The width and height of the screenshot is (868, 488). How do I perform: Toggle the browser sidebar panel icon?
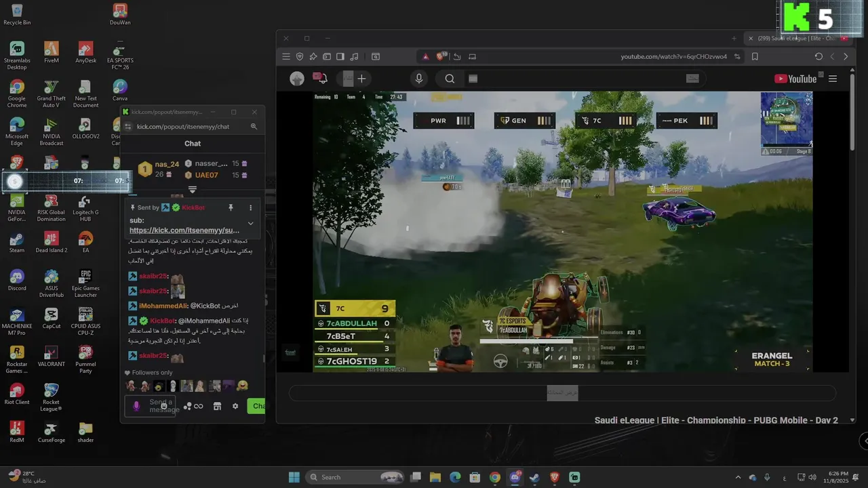(340, 57)
